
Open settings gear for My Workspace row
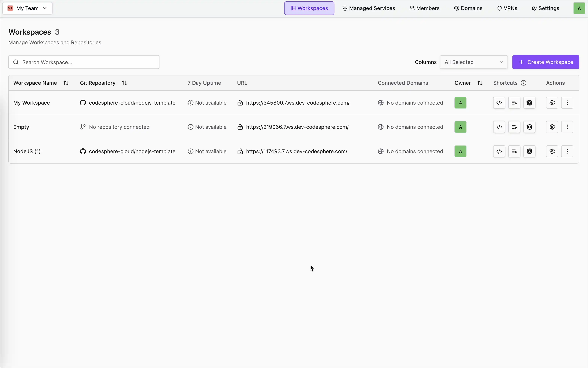click(552, 103)
